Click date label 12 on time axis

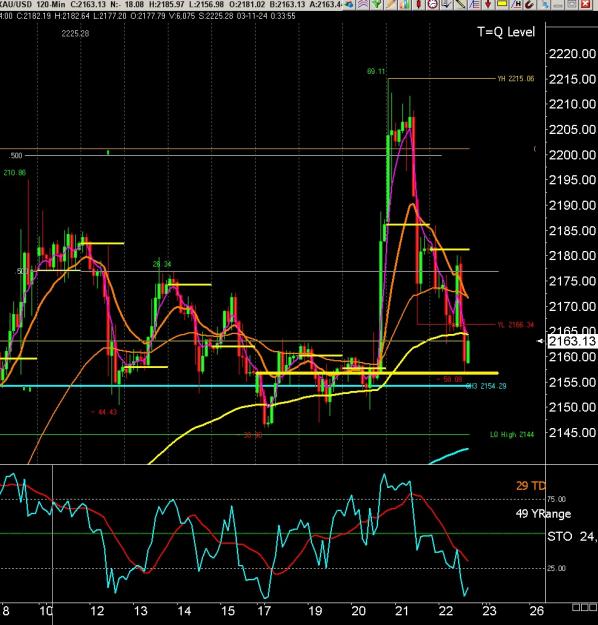coord(97,611)
